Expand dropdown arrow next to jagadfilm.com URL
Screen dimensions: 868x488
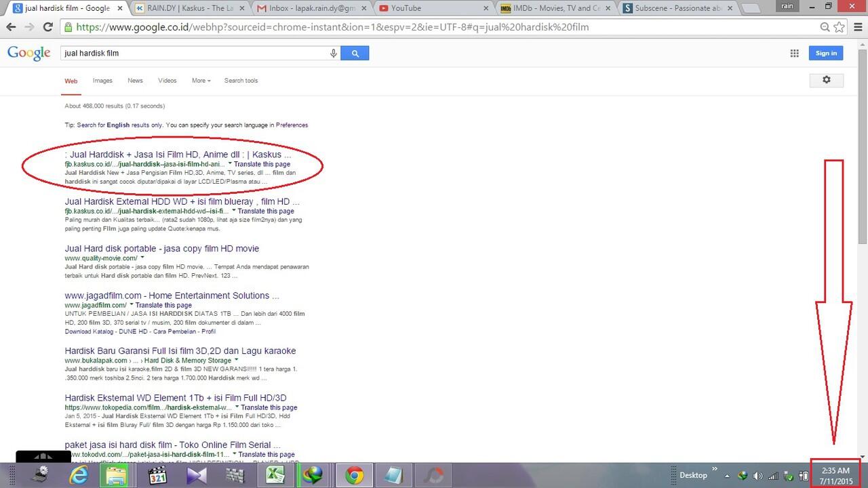click(x=131, y=305)
